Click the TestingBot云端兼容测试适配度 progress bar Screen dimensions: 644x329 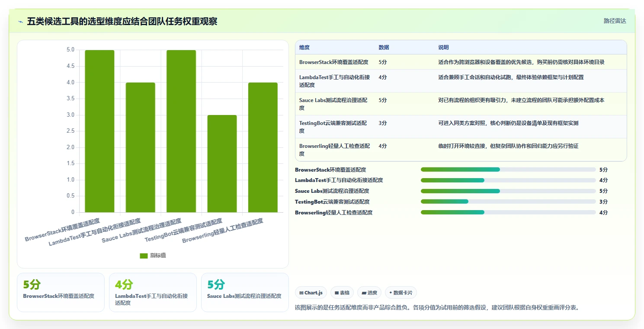(508, 201)
